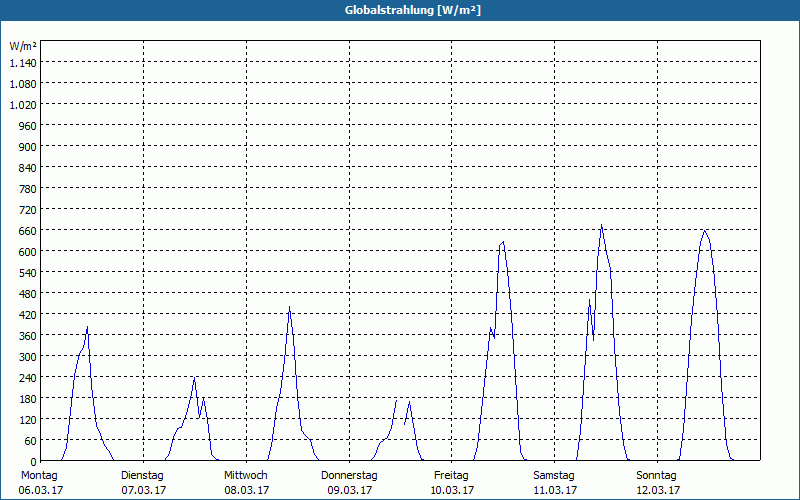
Task: Click the 60 y-axis label
Action: coord(31,440)
